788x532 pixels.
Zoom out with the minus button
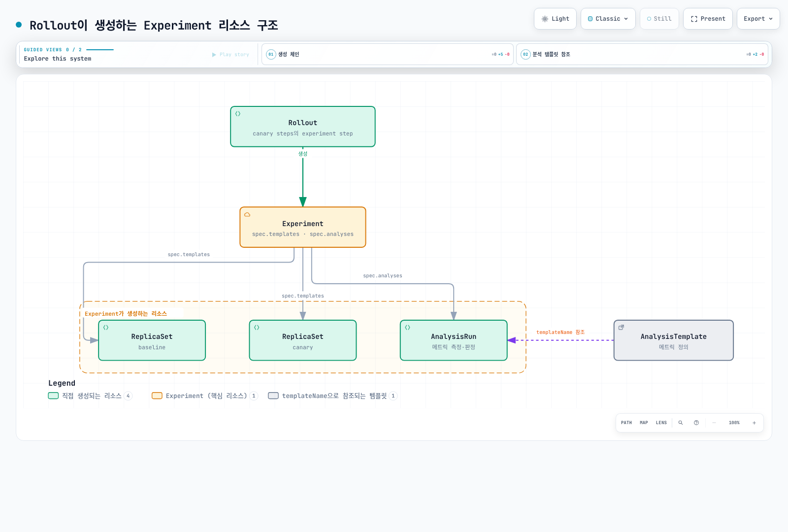point(714,423)
